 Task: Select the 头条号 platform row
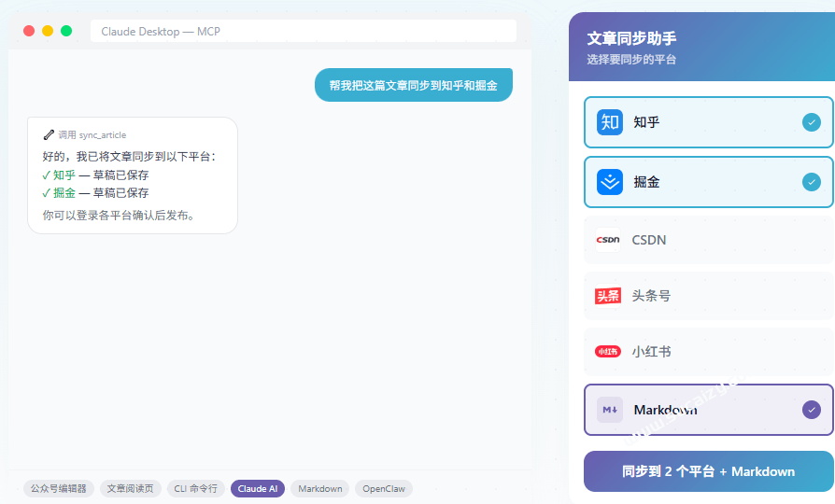709,296
